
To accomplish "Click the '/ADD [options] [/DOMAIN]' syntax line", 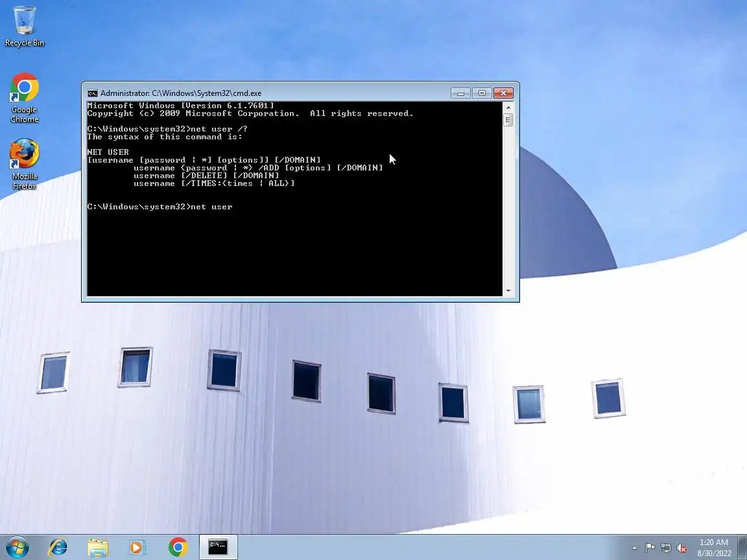I will point(258,168).
